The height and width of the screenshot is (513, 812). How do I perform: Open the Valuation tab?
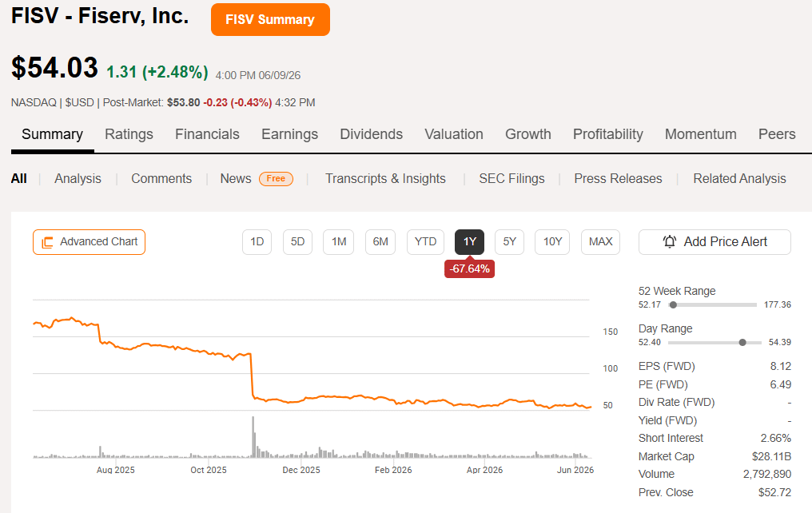[x=454, y=134]
